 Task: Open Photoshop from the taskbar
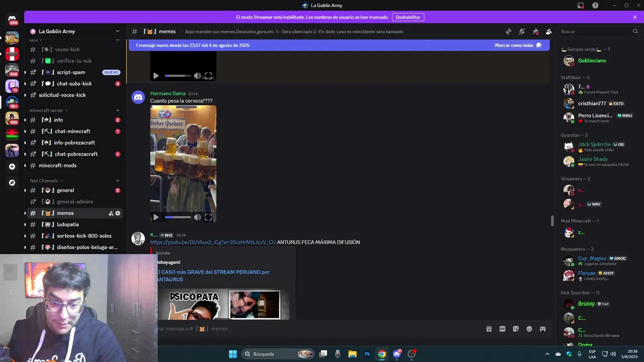click(367, 354)
